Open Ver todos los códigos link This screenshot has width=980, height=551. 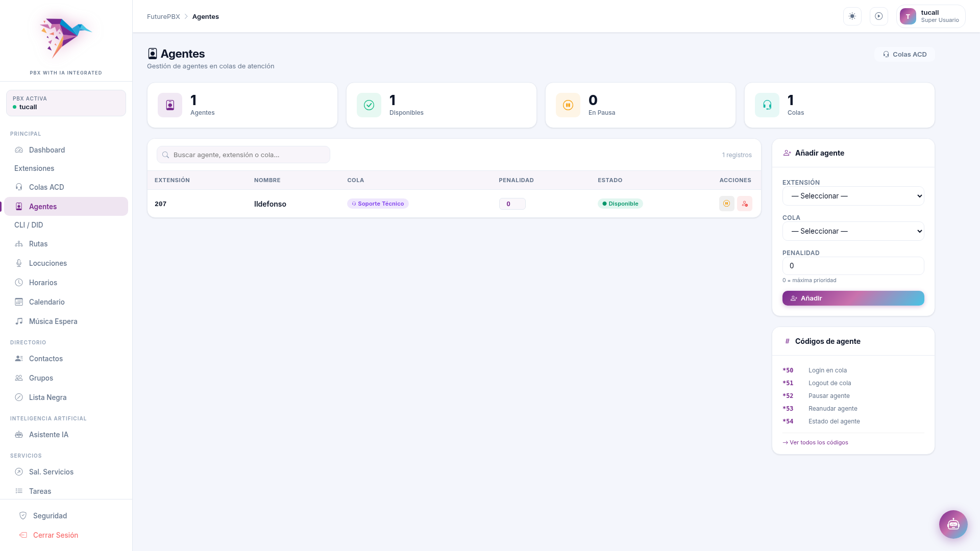pyautogui.click(x=816, y=442)
